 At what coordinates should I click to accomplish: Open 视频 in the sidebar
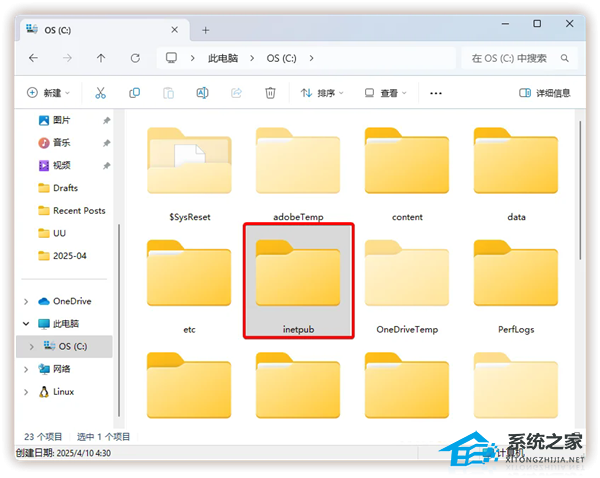(x=61, y=166)
